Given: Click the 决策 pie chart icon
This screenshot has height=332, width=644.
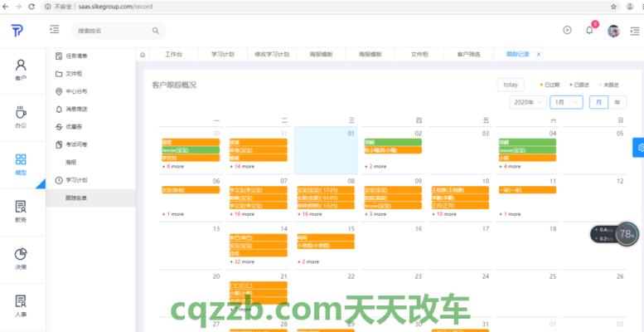Looking at the screenshot, I should [x=21, y=258].
